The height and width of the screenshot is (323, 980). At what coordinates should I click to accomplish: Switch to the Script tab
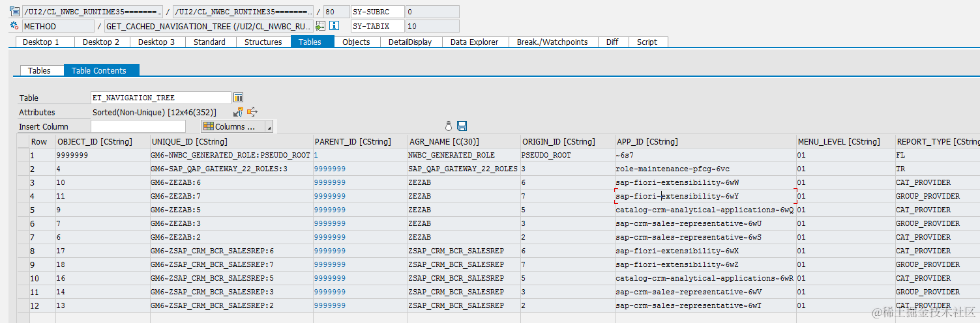[x=647, y=42]
